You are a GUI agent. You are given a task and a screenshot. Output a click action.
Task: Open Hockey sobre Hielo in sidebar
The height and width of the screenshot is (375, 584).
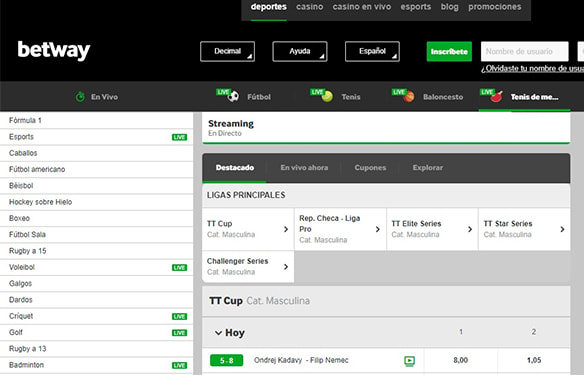pos(96,202)
